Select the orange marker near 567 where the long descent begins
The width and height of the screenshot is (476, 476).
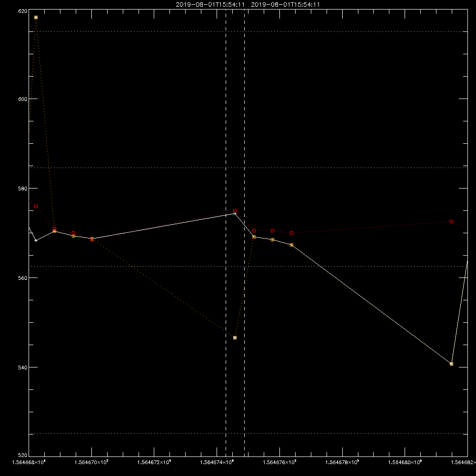pyautogui.click(x=291, y=245)
